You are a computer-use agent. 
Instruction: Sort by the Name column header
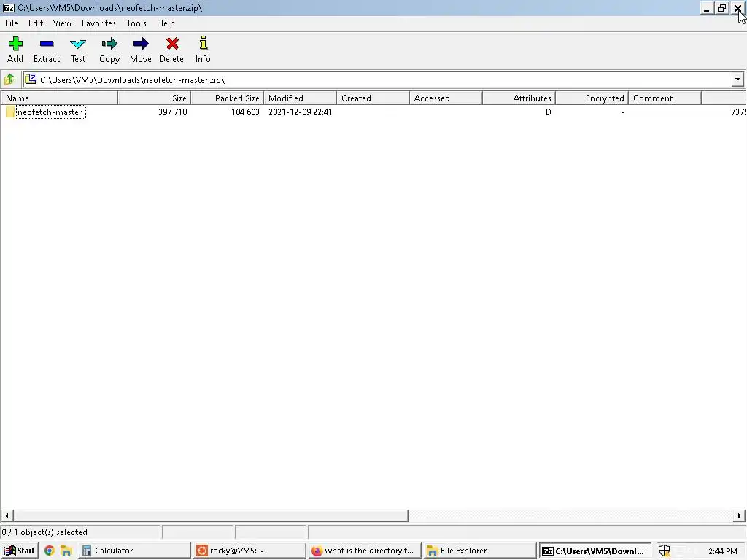(59, 98)
